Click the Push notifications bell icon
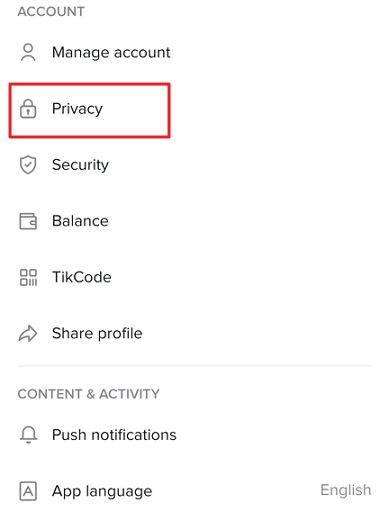 point(28,435)
